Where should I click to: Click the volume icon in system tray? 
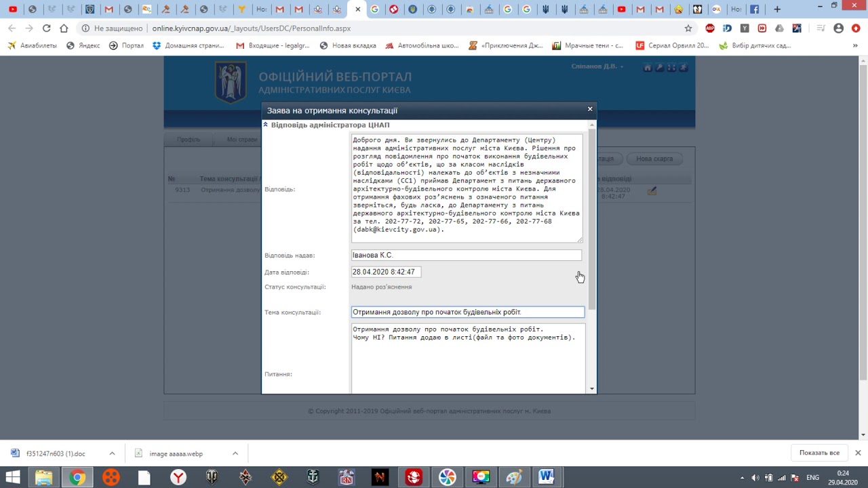[755, 478]
